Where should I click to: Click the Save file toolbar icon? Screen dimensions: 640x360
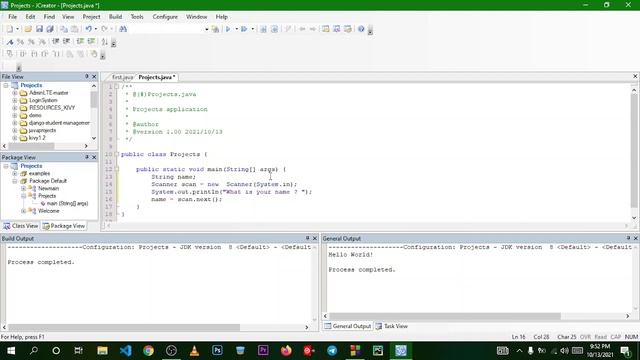tap(39, 29)
